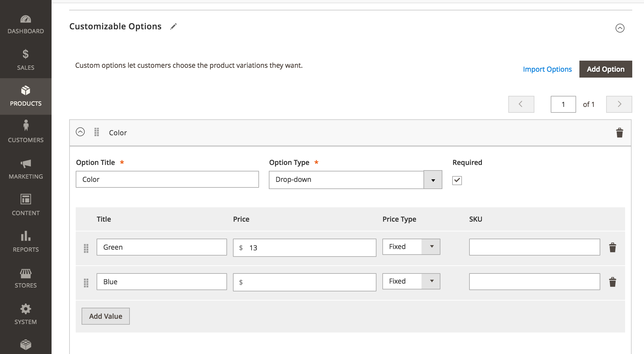Screen dimensions: 644x354
Task: Click the Title column header
Action: point(104,219)
